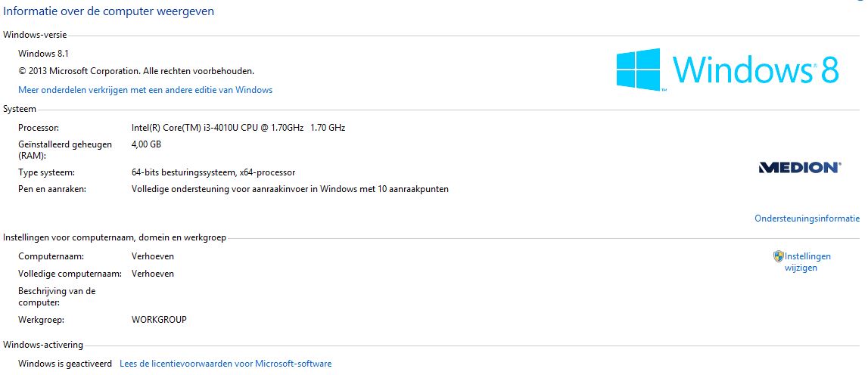Image resolution: width=868 pixels, height=375 pixels.
Task: Click the "64-bits besturingssysteem" system type value
Action: (213, 172)
